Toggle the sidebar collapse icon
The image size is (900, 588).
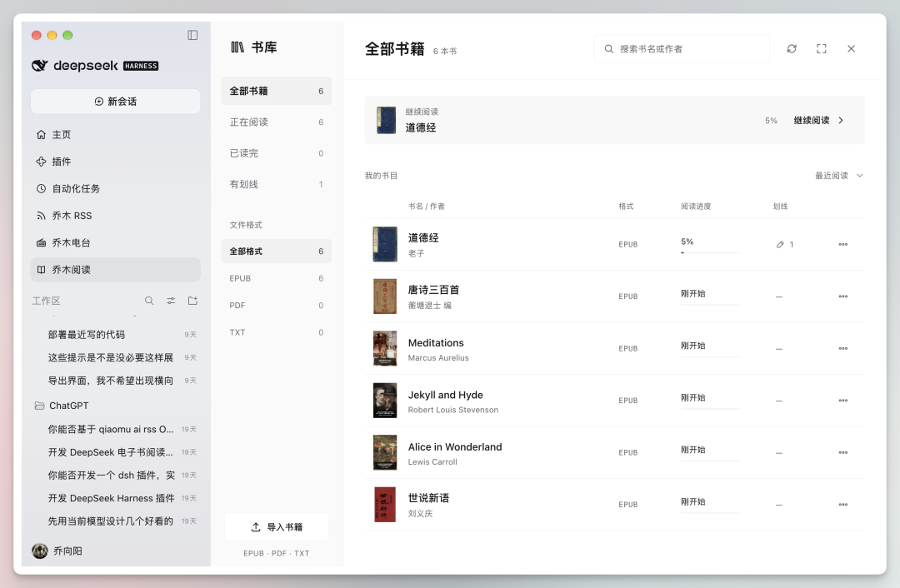tap(192, 35)
